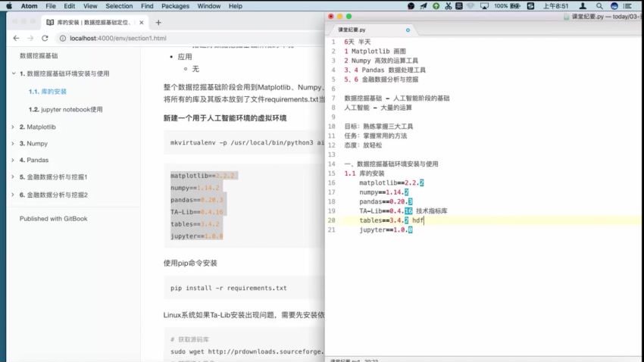The width and height of the screenshot is (644, 362).
Task: Open the 数据挖掘基础 book title link
Action: pos(39,56)
